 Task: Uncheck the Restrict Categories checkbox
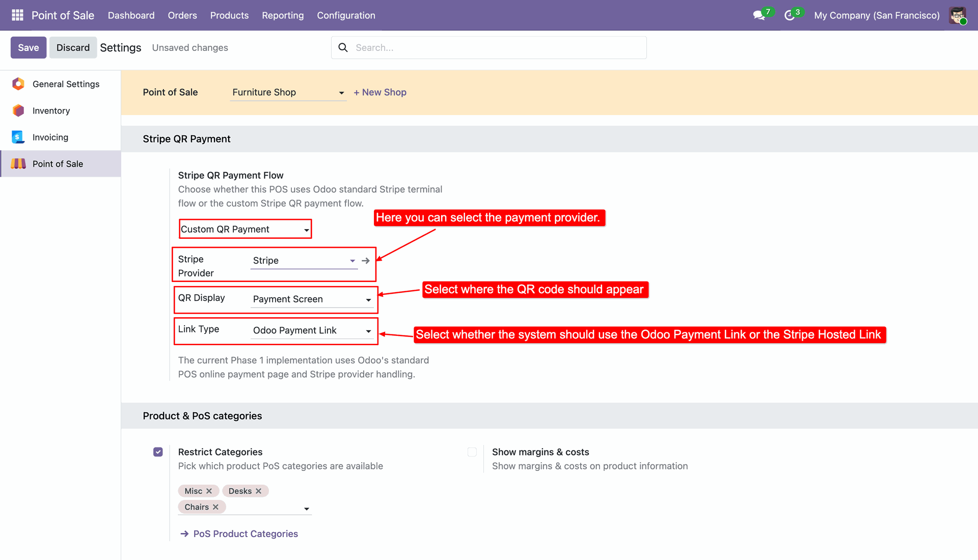[x=158, y=452]
